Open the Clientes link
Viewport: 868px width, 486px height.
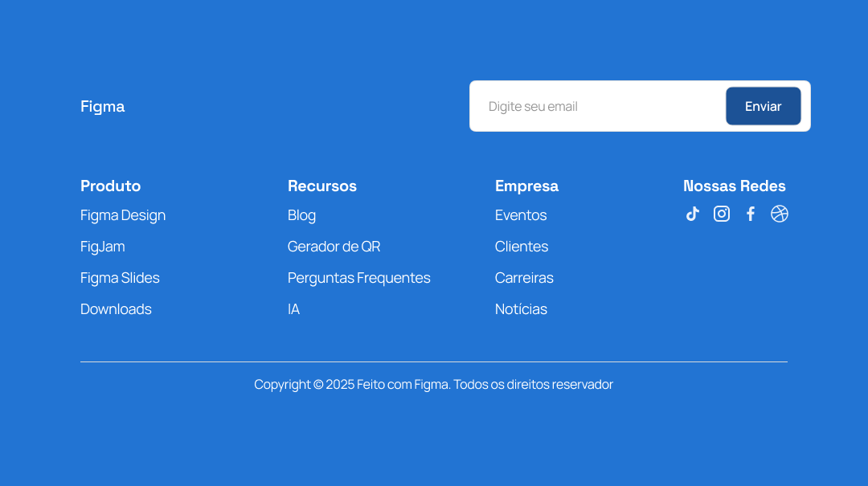[522, 247]
